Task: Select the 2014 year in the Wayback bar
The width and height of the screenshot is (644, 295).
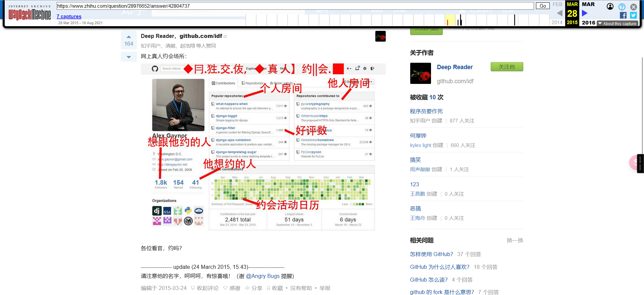Action: click(x=557, y=22)
